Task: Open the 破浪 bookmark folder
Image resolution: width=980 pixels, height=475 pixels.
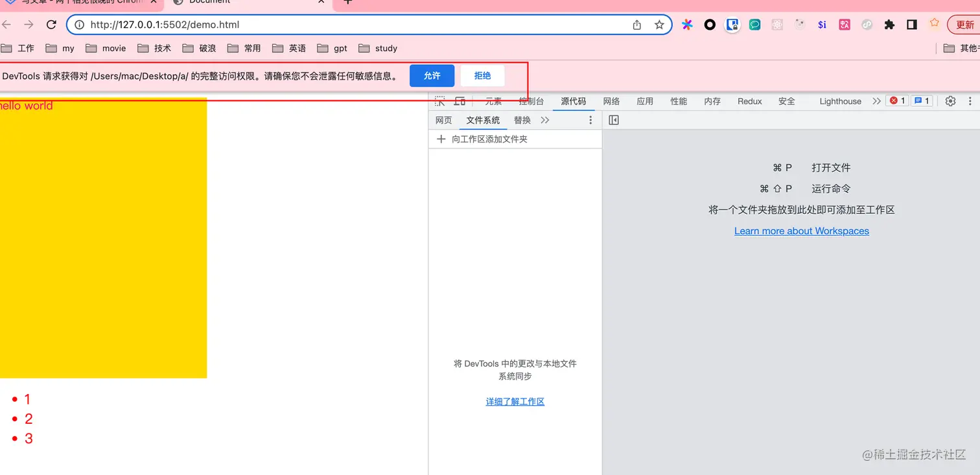Action: click(200, 48)
